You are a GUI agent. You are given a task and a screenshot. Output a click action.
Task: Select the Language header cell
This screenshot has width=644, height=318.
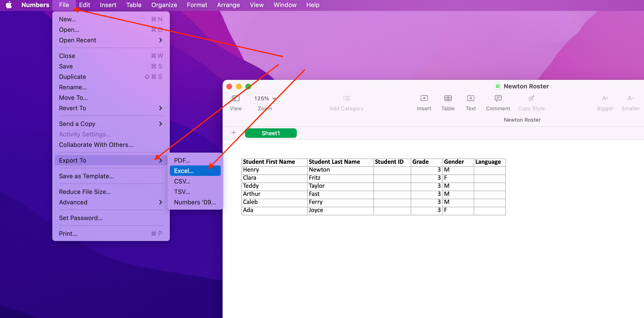[x=489, y=162]
